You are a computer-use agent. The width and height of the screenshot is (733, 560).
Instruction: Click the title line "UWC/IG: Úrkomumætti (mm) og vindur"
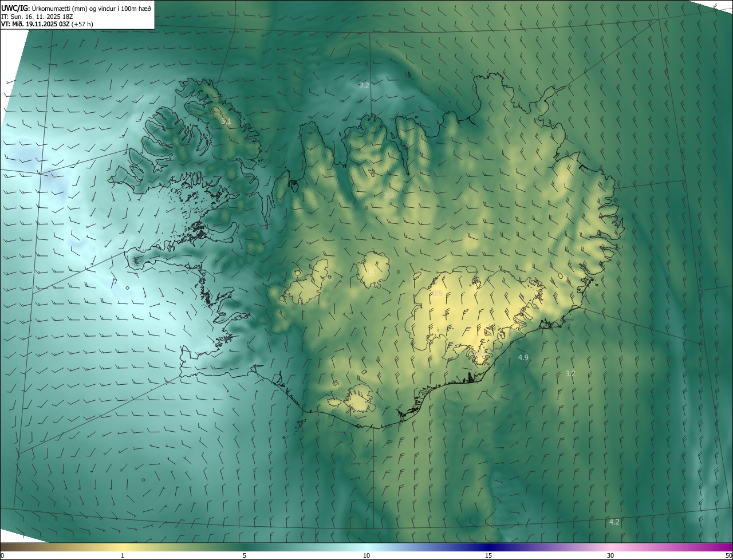click(x=76, y=8)
